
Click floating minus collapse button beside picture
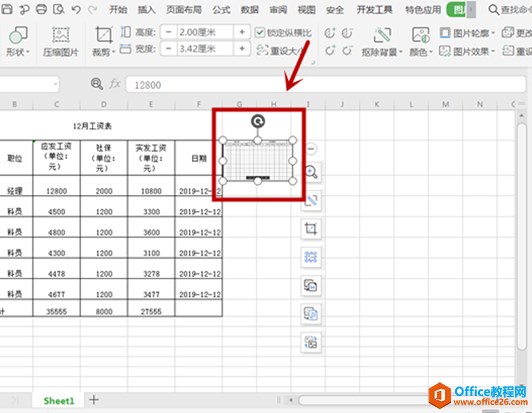[x=311, y=148]
